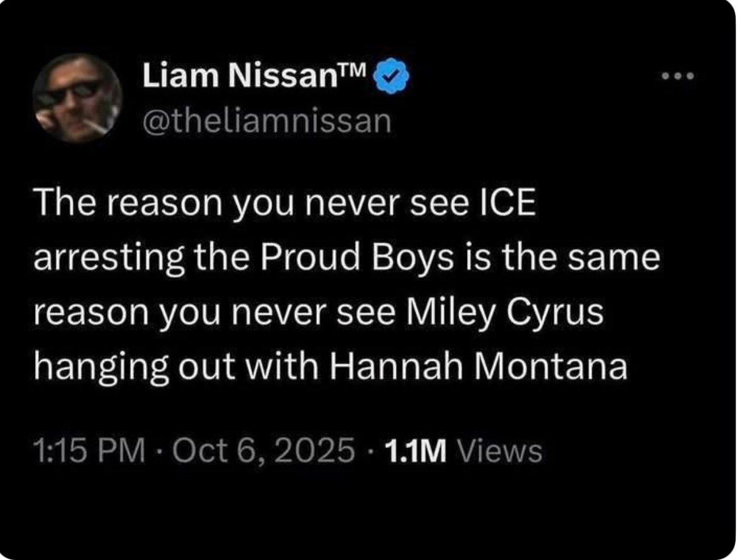Open the @theliamnissan handle link
This screenshot has height=560, width=741.
tap(266, 122)
